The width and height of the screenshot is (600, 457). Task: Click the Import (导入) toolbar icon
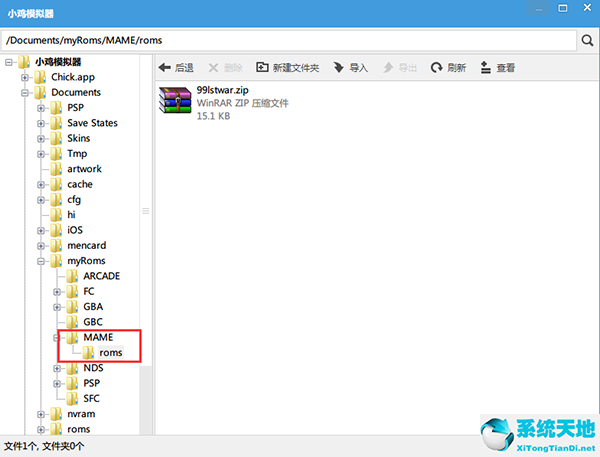(338, 68)
